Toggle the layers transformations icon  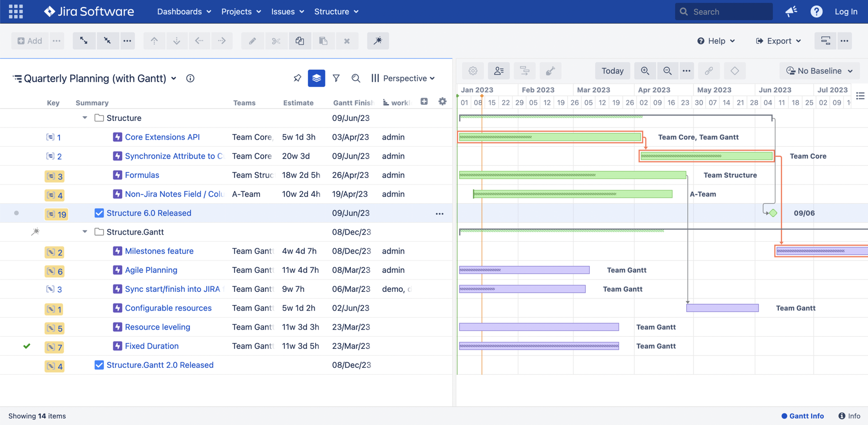317,78
